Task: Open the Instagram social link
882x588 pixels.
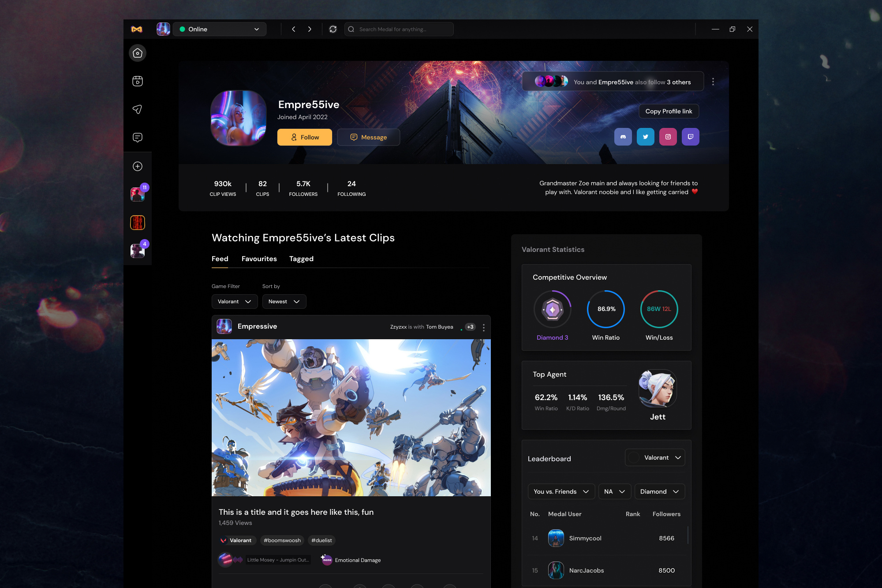Action: [668, 137]
